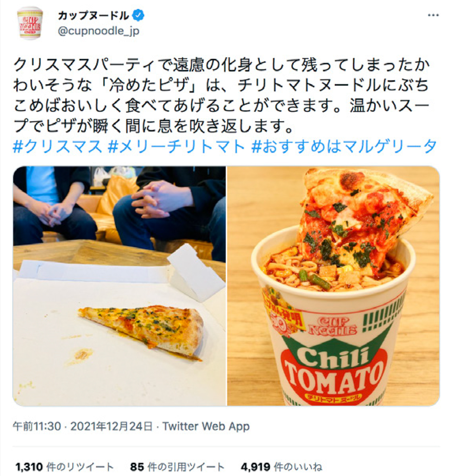
Task: Click the blue verified badge
Action: [x=138, y=15]
